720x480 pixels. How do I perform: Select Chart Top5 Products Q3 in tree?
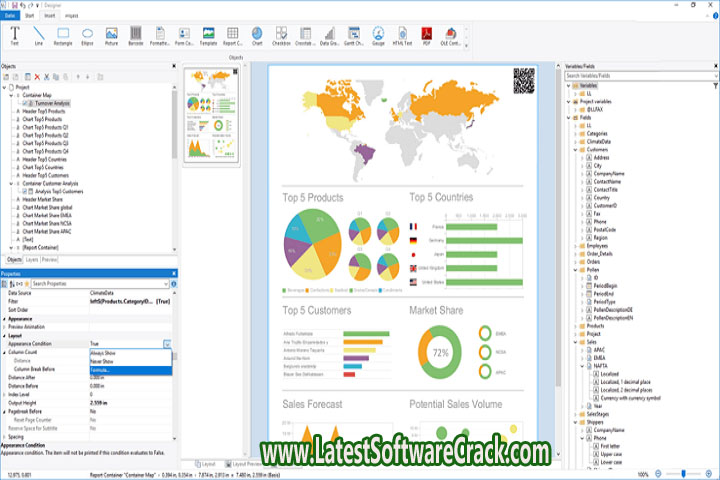[45, 143]
